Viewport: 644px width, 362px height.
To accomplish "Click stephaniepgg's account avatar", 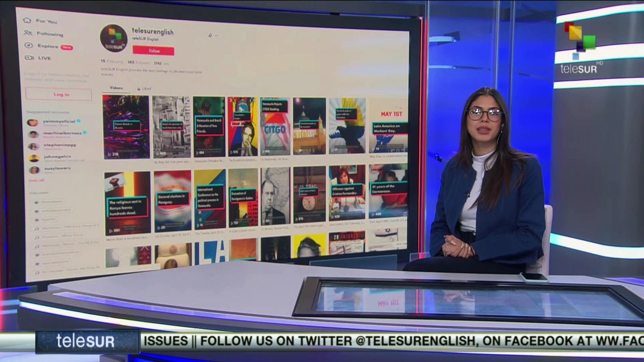I will click(33, 146).
